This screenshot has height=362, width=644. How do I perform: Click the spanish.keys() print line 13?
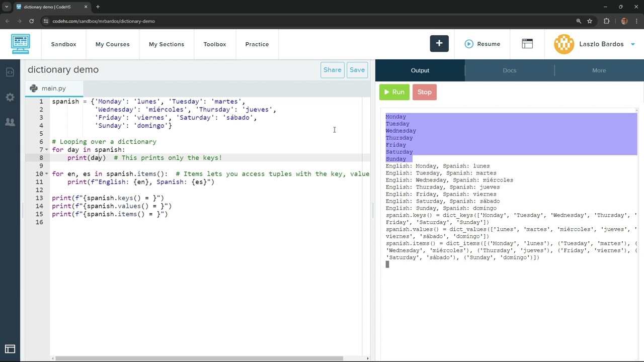coord(108,198)
